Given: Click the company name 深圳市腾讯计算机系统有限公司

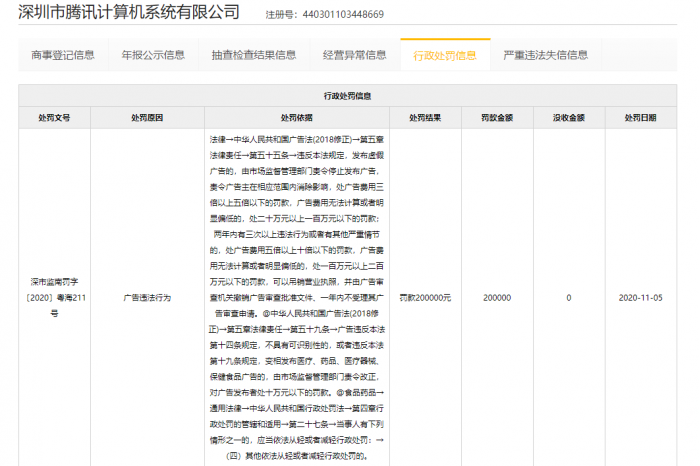Looking at the screenshot, I should (129, 13).
